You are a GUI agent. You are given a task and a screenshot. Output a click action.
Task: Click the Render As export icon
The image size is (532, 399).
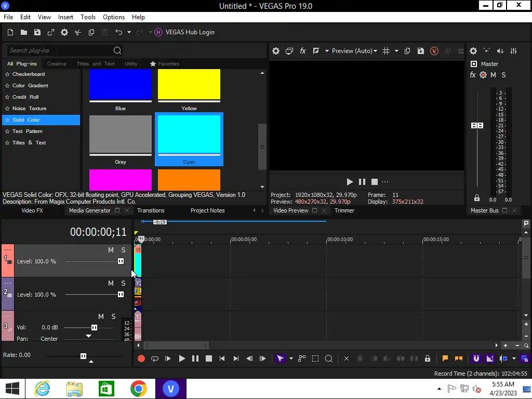(51, 32)
